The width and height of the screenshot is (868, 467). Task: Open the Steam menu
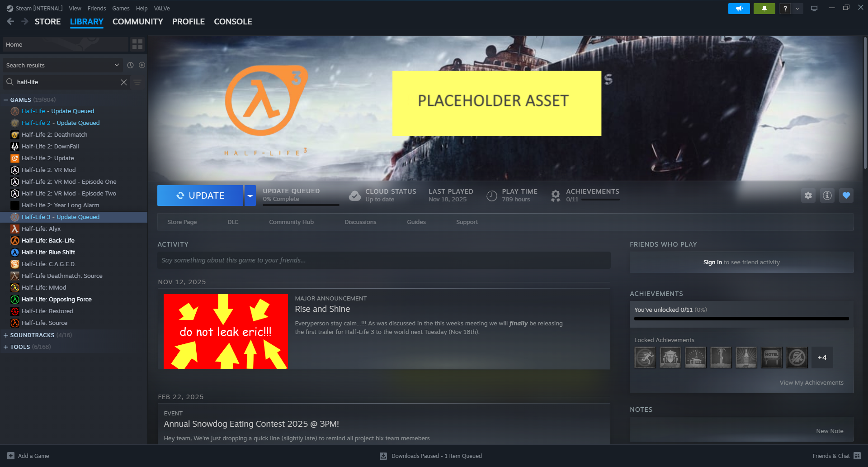pyautogui.click(x=34, y=9)
